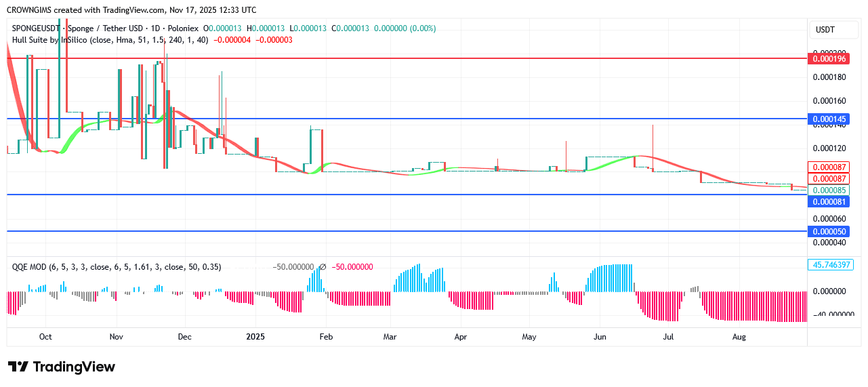The width and height of the screenshot is (868, 387).
Task: Click the 2025 year marker on time axis
Action: click(255, 337)
